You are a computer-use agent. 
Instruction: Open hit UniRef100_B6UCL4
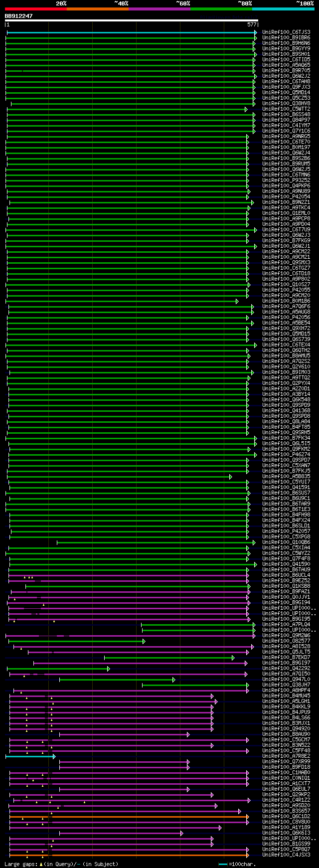[286, 575]
